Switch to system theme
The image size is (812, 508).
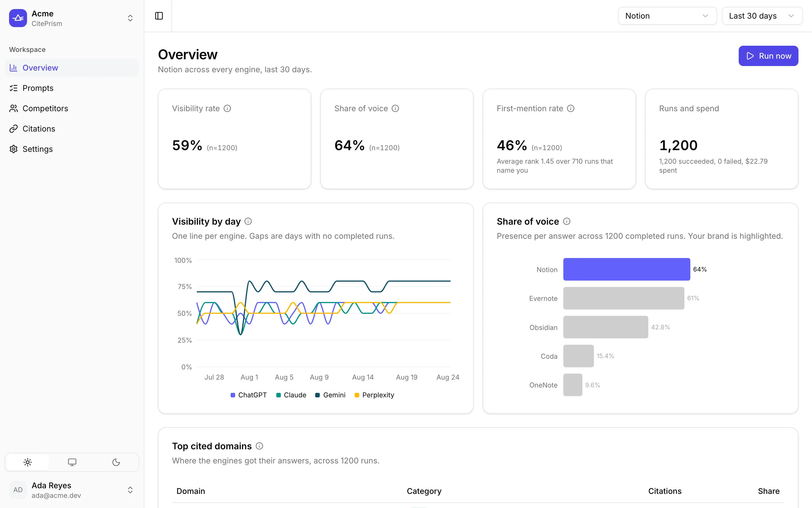point(72,462)
